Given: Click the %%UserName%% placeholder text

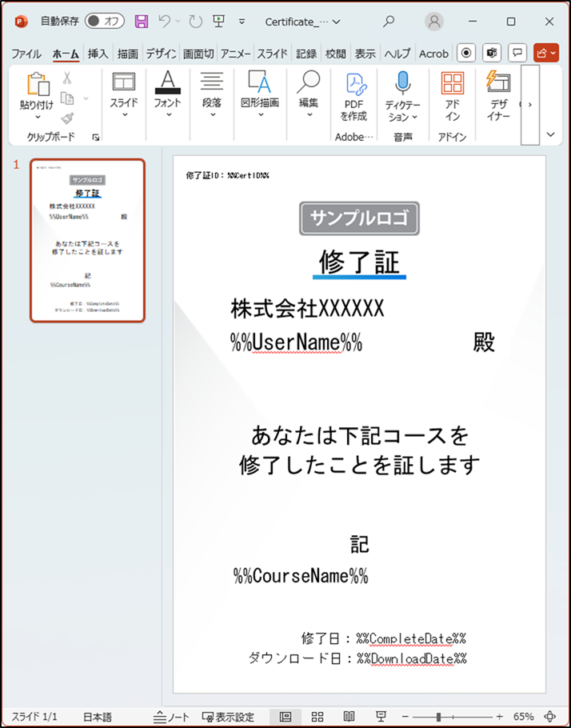Looking at the screenshot, I should pos(296,342).
